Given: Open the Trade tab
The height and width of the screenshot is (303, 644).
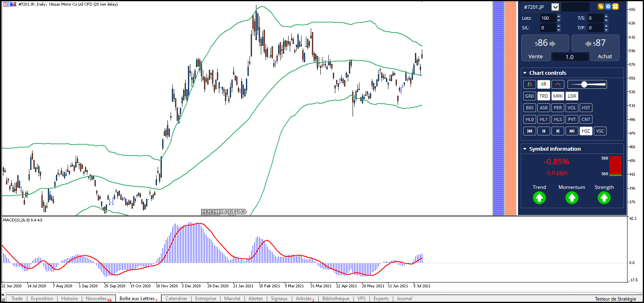Looking at the screenshot, I should tap(17, 299).
